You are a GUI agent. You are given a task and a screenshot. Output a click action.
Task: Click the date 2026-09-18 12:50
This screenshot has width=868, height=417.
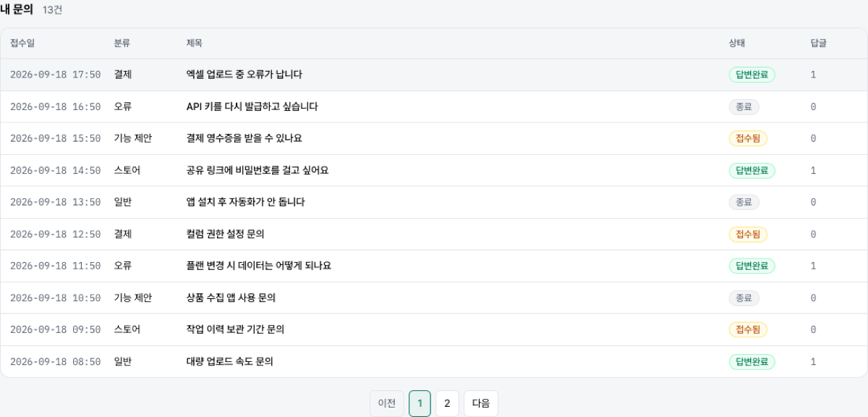56,234
